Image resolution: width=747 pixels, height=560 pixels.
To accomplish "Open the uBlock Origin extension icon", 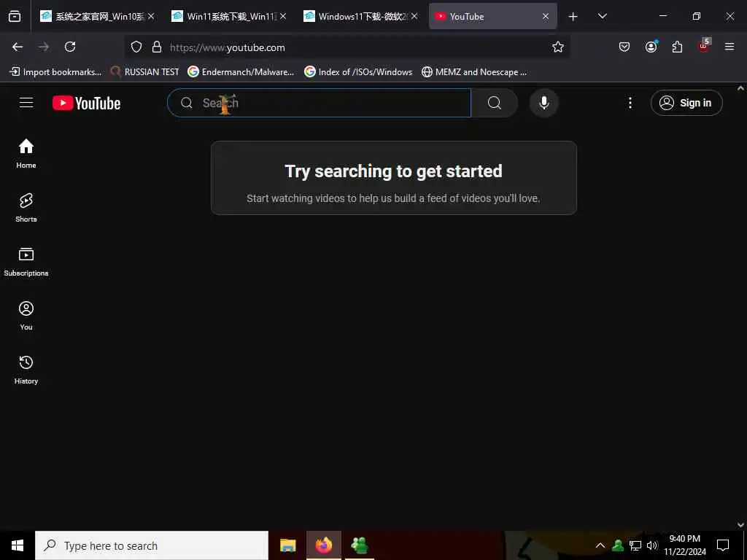I will point(704,46).
